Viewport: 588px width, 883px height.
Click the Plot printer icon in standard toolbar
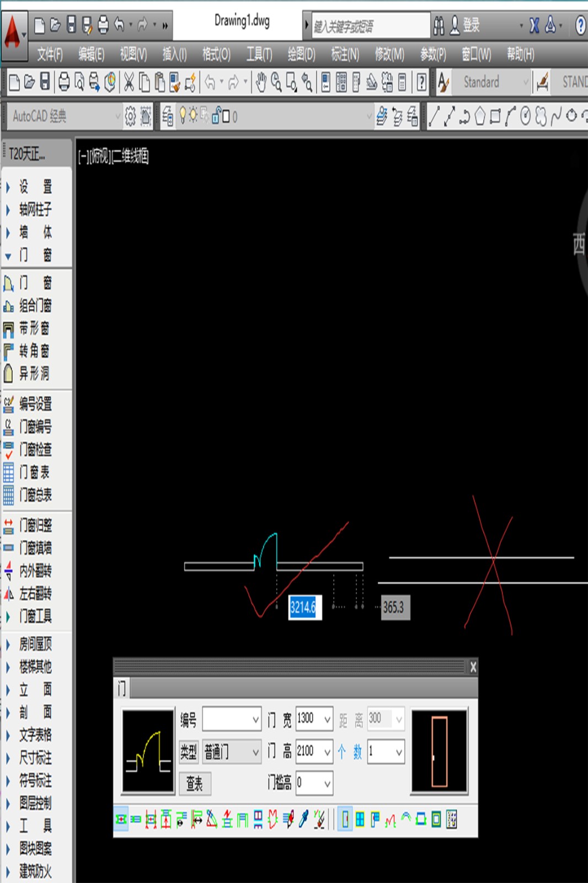pyautogui.click(x=64, y=83)
